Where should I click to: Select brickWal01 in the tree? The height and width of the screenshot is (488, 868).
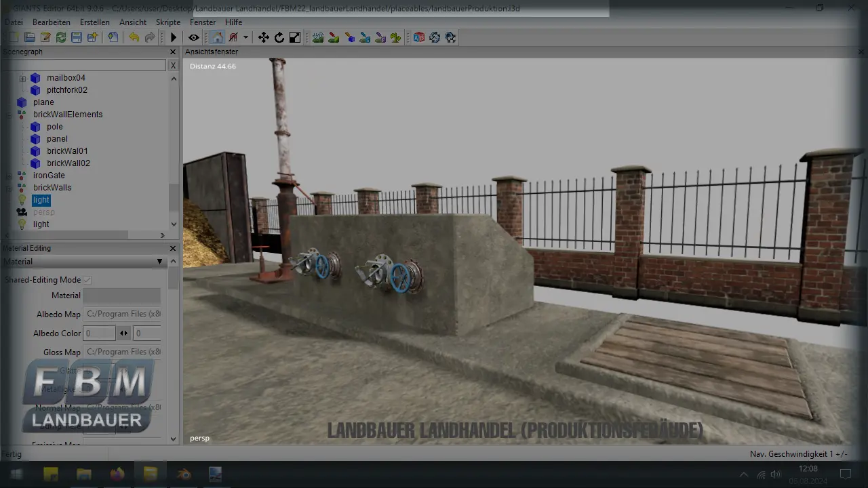pyautogui.click(x=67, y=151)
